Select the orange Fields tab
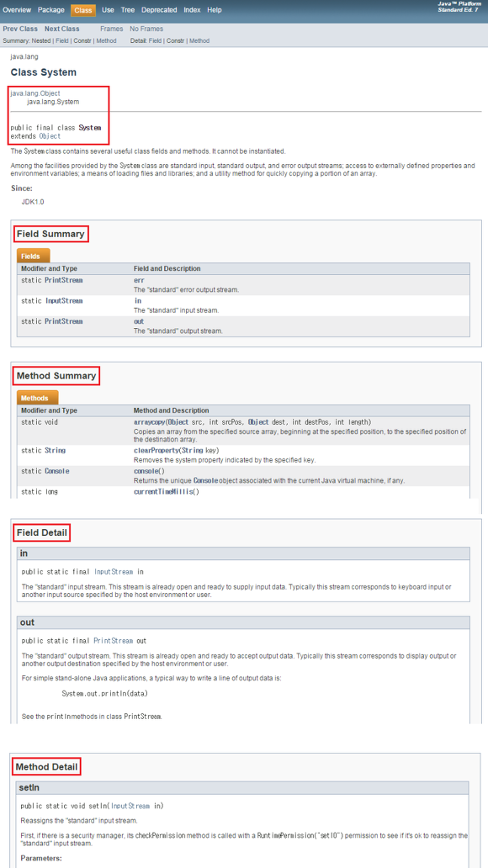The width and height of the screenshot is (488, 868). [34, 257]
